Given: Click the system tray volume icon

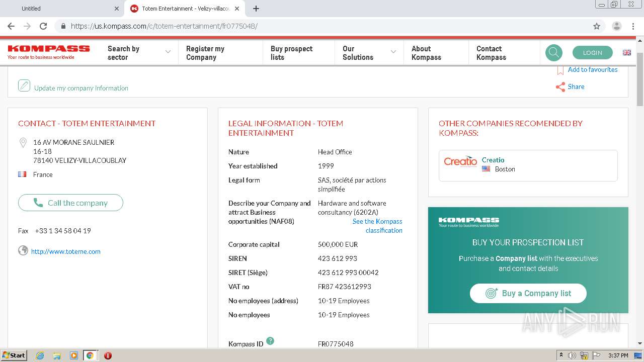Looking at the screenshot, I should [572, 355].
